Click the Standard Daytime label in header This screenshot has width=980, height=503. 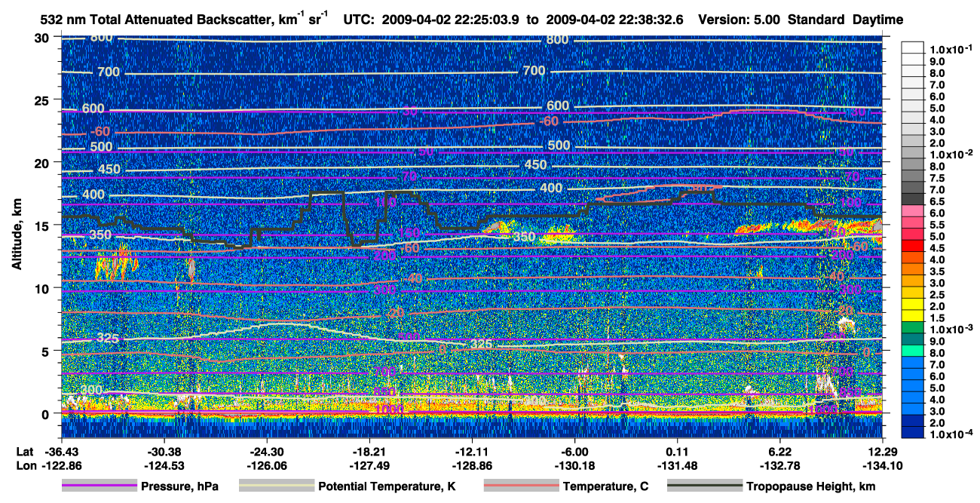(846, 20)
